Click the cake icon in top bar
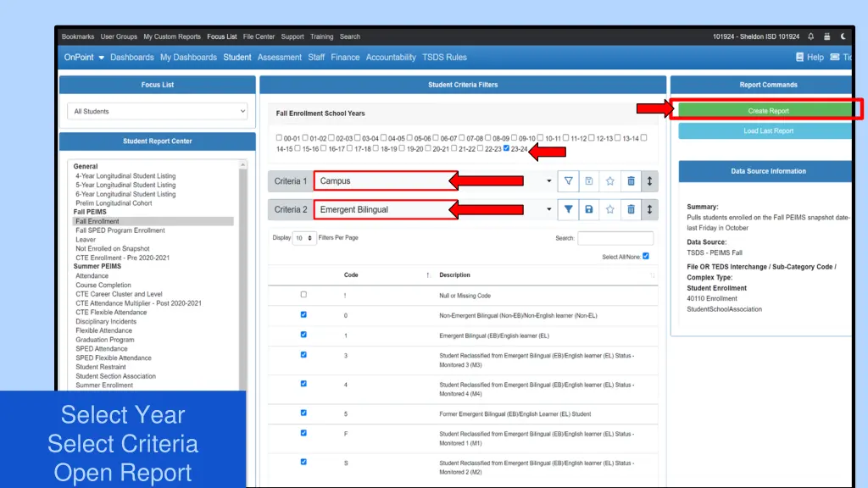This screenshot has width=868, height=488. (x=827, y=36)
